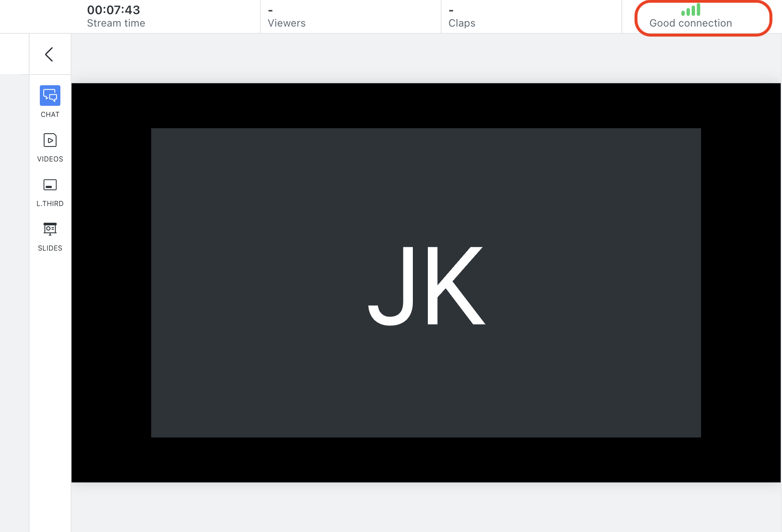Click the VIDEOS label in sidebar
The image size is (782, 532).
point(50,159)
